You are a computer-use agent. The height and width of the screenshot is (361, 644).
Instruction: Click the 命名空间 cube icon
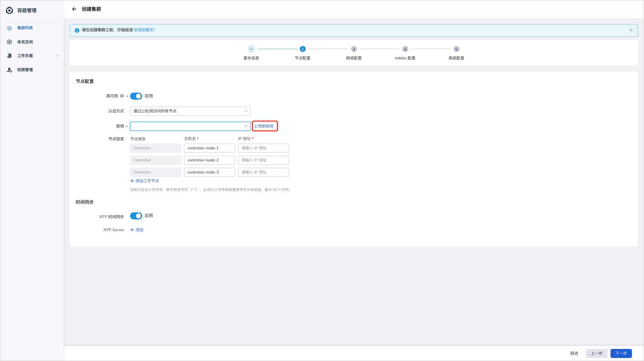(x=9, y=42)
